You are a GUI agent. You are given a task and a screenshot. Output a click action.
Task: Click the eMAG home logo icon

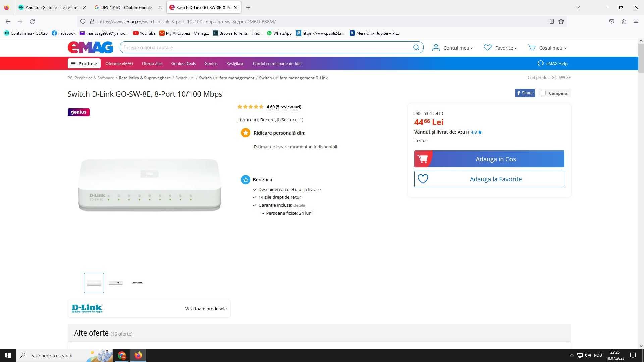90,47
